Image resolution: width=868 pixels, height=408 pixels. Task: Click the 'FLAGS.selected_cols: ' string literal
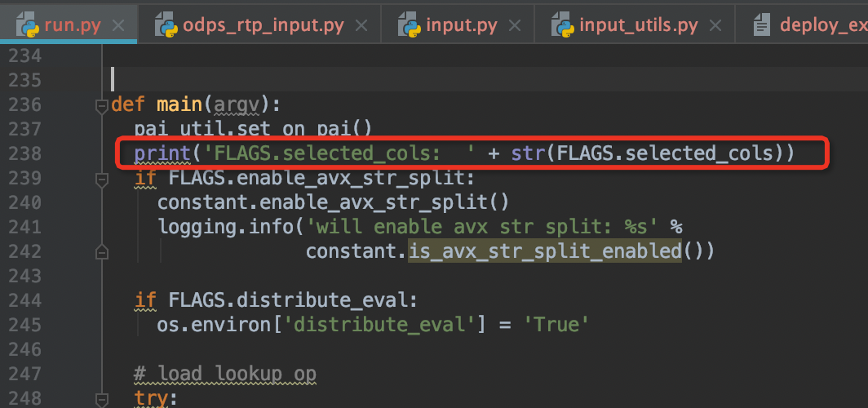click(x=338, y=154)
